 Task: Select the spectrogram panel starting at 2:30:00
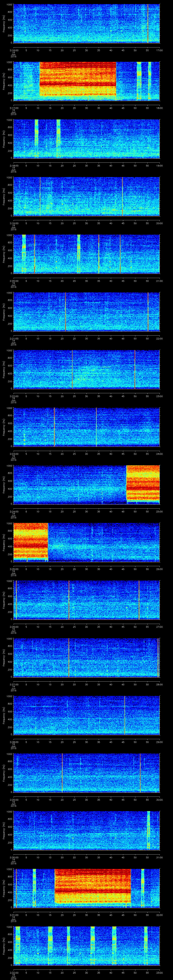coord(86,831)
